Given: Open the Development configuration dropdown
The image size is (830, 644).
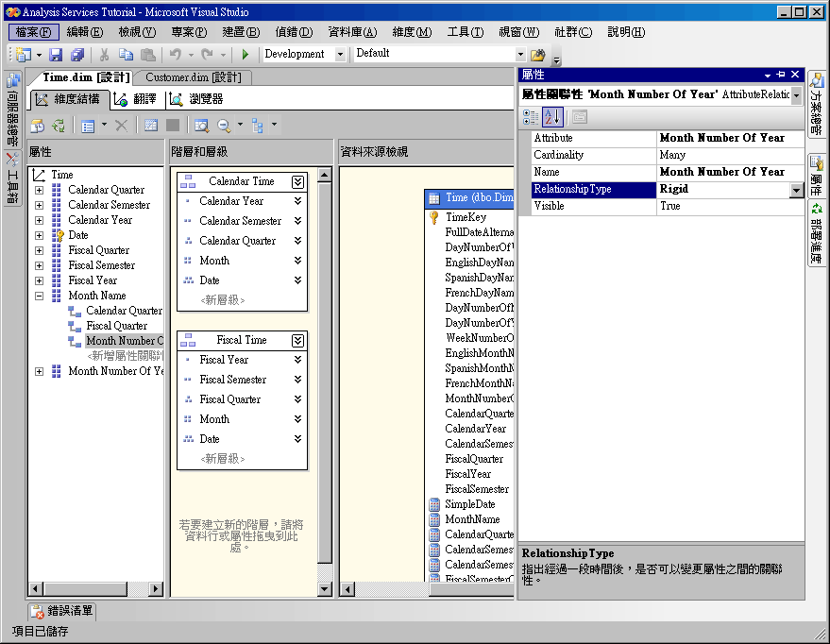Looking at the screenshot, I should (x=339, y=55).
